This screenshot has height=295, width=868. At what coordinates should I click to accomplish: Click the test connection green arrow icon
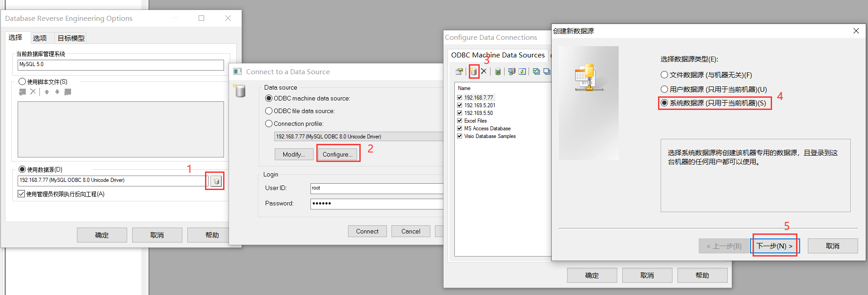(x=498, y=71)
